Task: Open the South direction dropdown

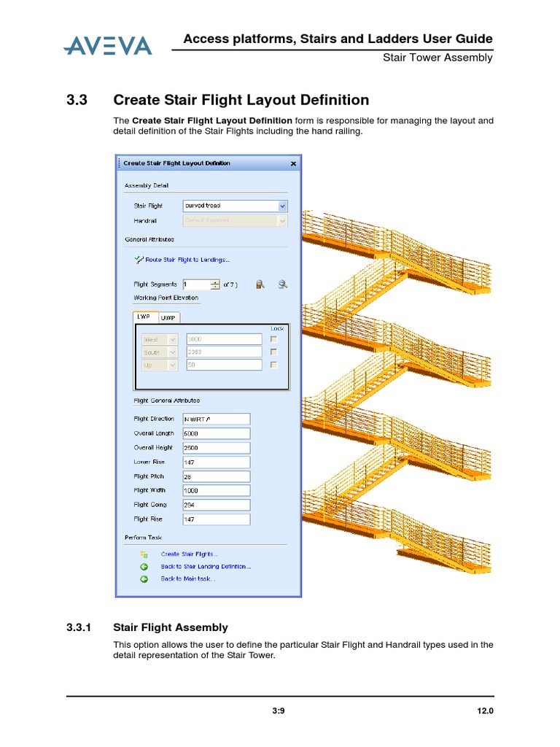Action: pyautogui.click(x=173, y=352)
